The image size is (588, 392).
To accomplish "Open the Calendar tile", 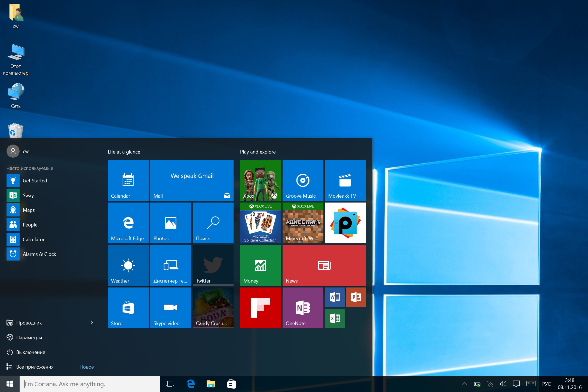I will (x=128, y=180).
